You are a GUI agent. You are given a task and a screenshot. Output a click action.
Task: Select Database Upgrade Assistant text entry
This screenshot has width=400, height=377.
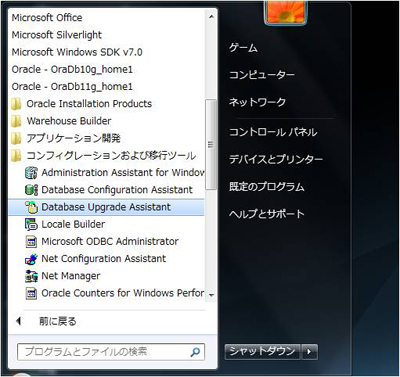[106, 207]
